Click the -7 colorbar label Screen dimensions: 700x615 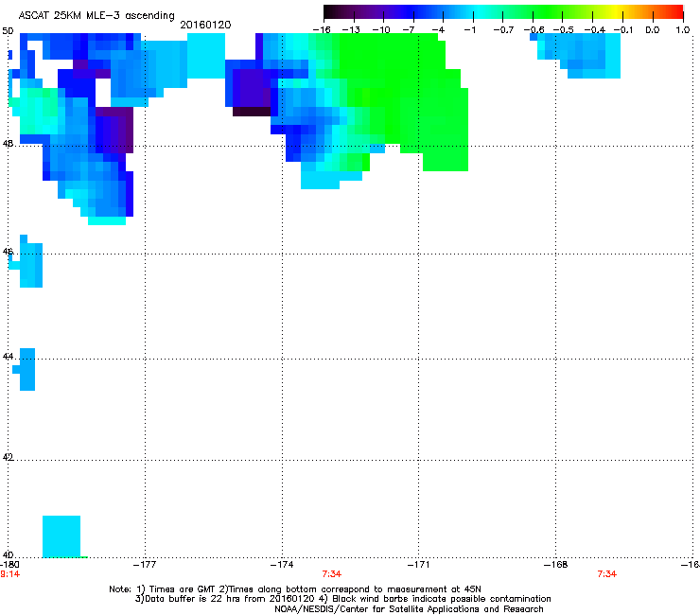click(x=409, y=30)
